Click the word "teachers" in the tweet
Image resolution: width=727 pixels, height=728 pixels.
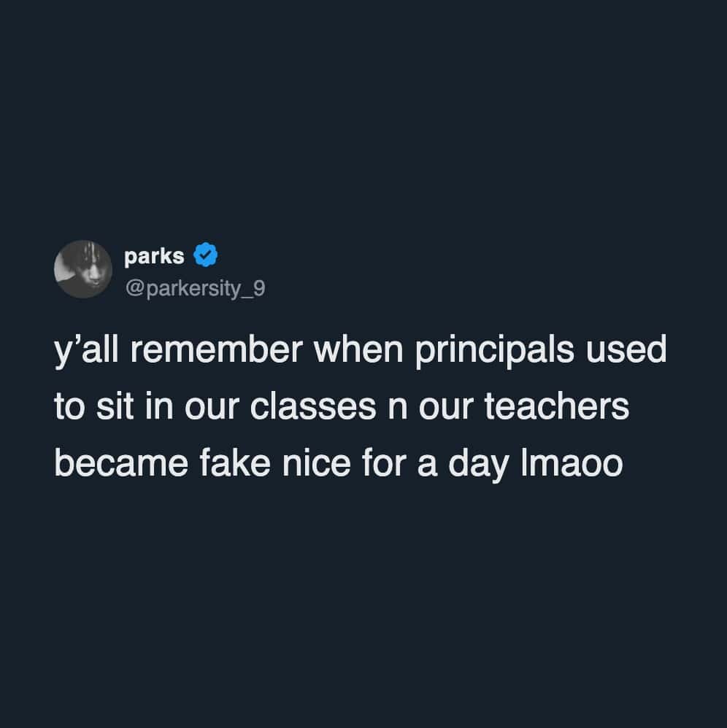click(x=556, y=406)
